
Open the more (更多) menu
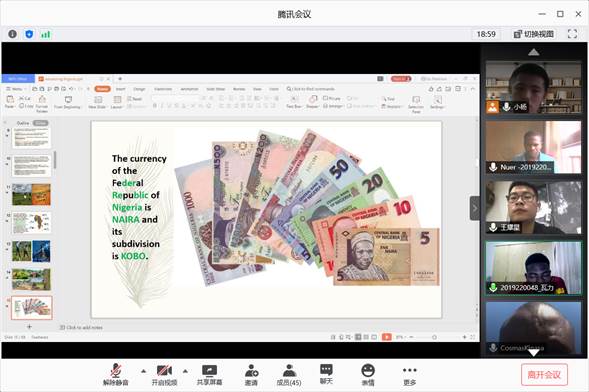[409, 375]
